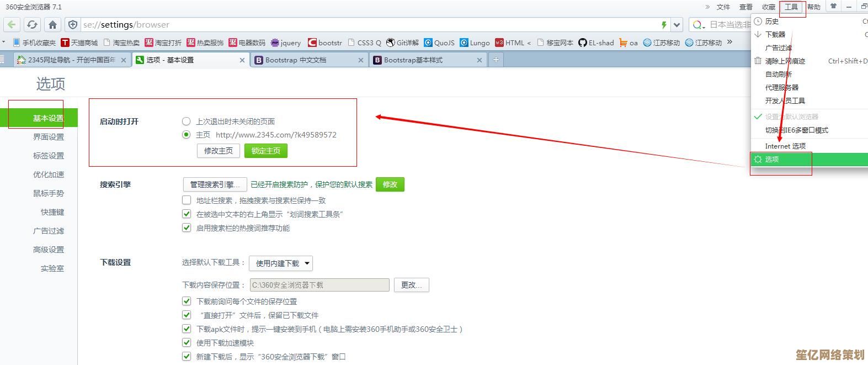868x365 pixels.
Task: Toggle 地址栏搜索 checkbox
Action: [187, 200]
